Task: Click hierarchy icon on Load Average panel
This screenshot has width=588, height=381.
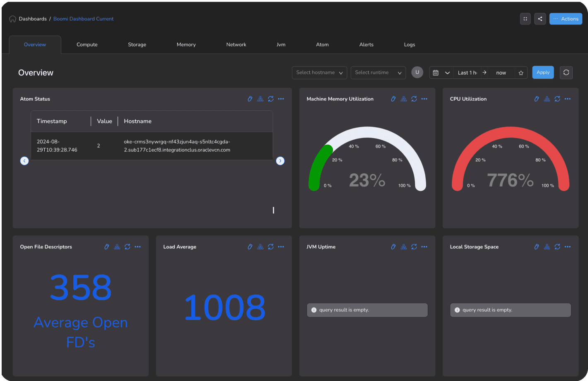Action: 260,247
